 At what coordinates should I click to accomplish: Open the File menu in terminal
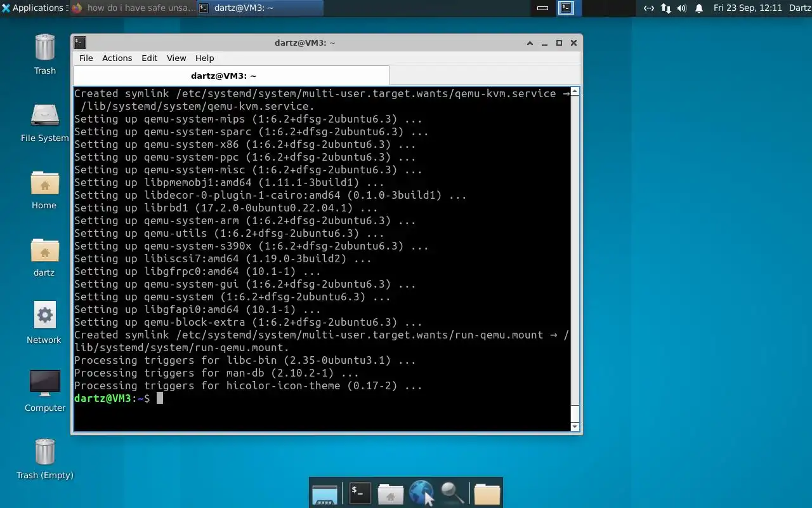coord(86,58)
